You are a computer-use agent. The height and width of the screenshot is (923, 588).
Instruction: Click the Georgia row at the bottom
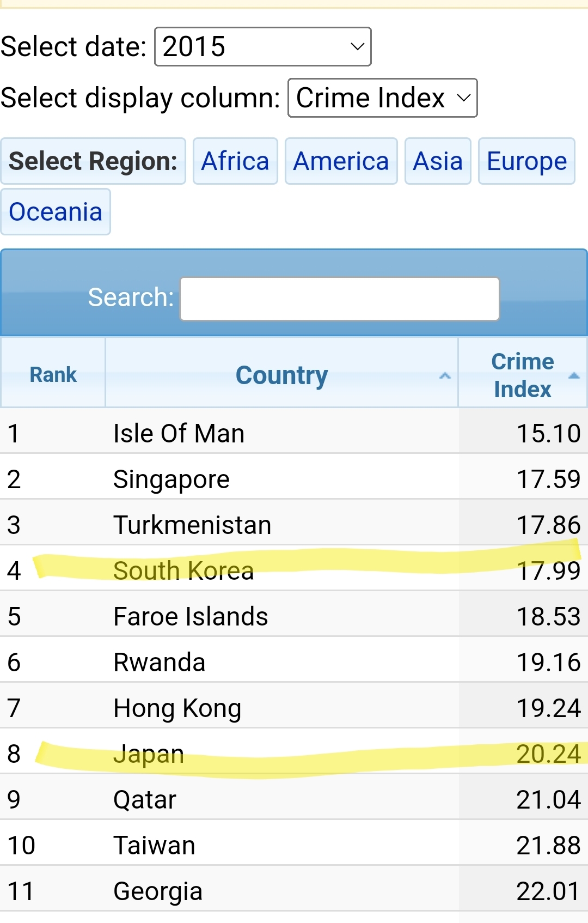(x=294, y=891)
